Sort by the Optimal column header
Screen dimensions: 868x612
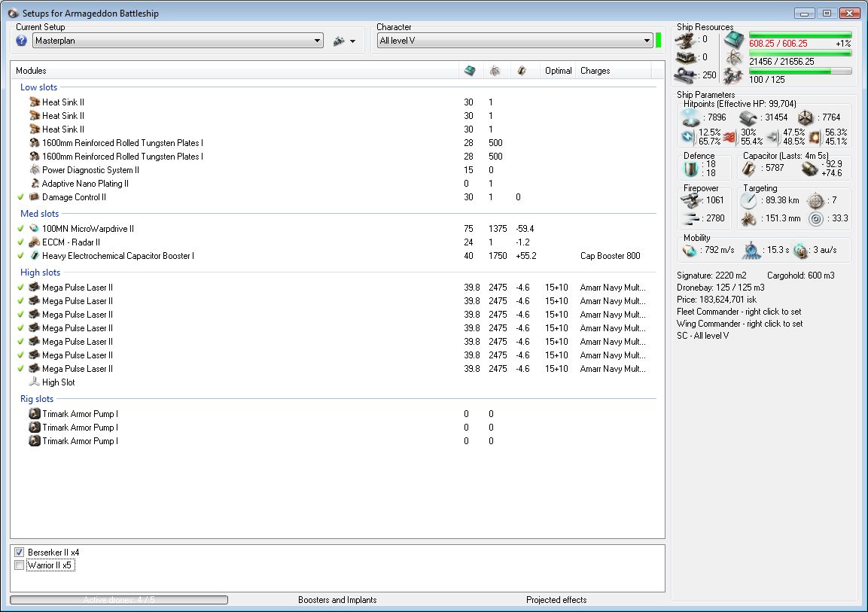pyautogui.click(x=558, y=71)
